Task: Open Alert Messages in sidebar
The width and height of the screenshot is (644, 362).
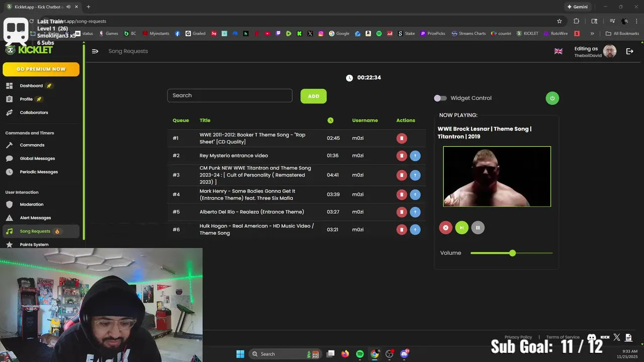Action: click(x=35, y=218)
